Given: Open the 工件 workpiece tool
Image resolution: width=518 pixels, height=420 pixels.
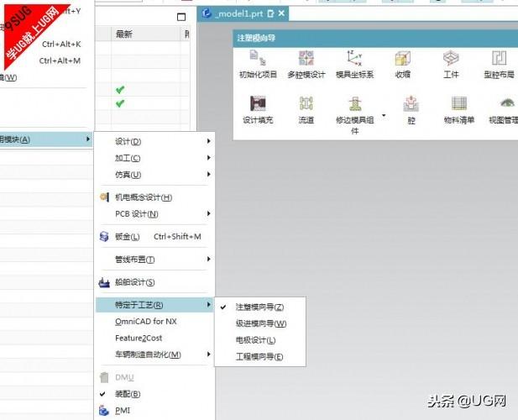Looking at the screenshot, I should (451, 65).
